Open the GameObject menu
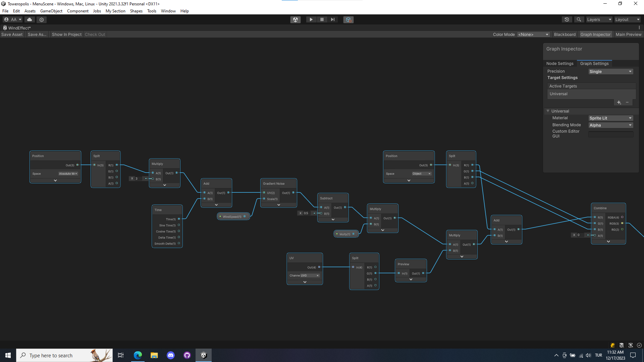 (51, 11)
